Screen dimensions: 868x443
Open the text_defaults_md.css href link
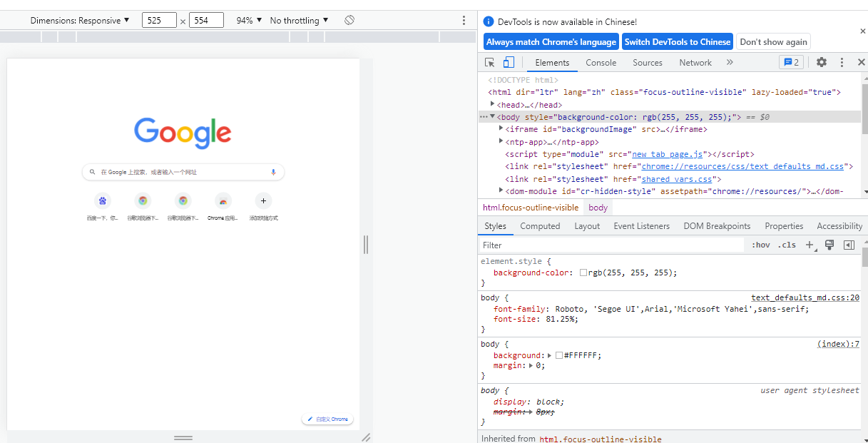tap(743, 166)
